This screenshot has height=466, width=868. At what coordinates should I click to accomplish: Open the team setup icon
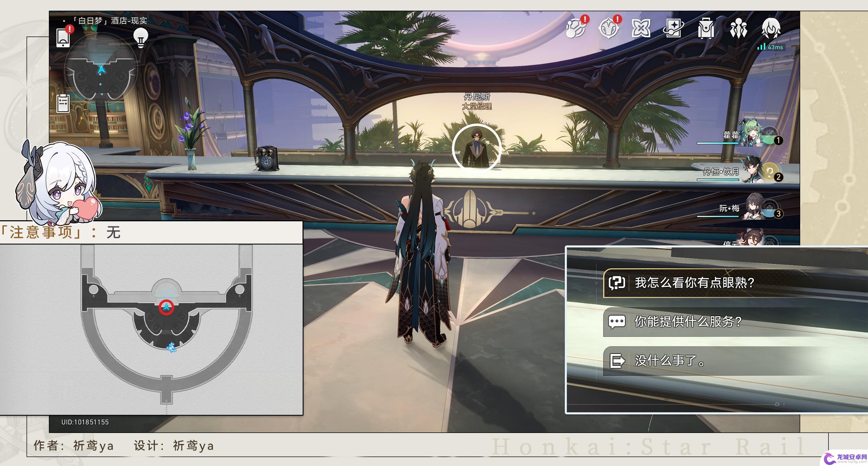739,28
